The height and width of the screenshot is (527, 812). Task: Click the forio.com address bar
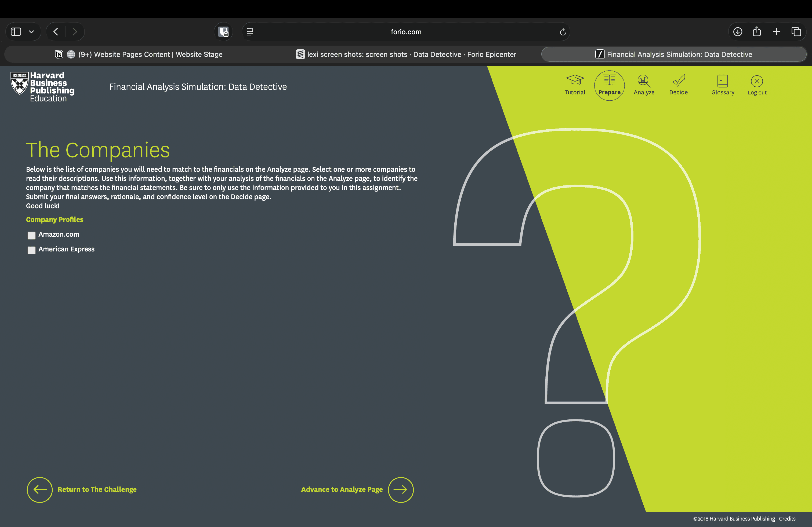pos(406,32)
